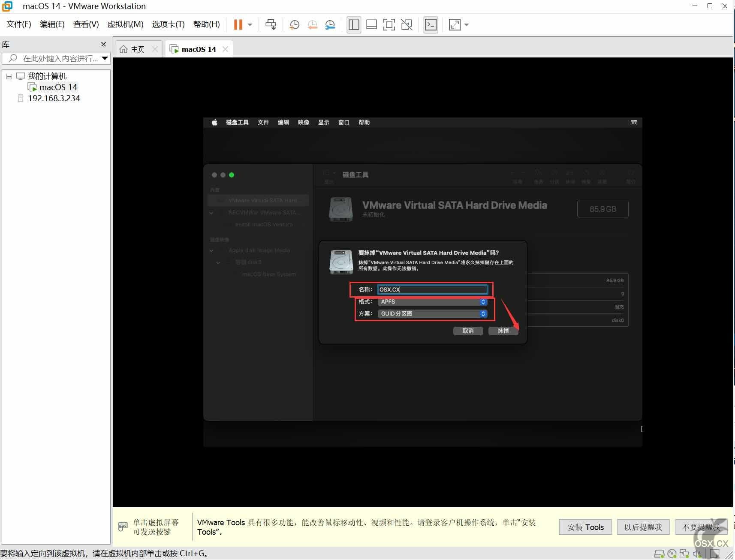Click the 以后提醒我 button
Screen dimensions: 735x560
[x=643, y=527]
